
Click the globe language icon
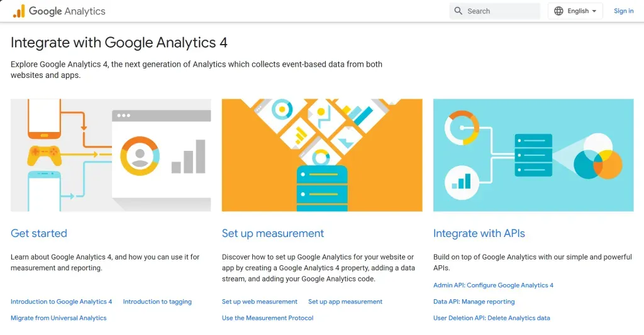coord(559,11)
